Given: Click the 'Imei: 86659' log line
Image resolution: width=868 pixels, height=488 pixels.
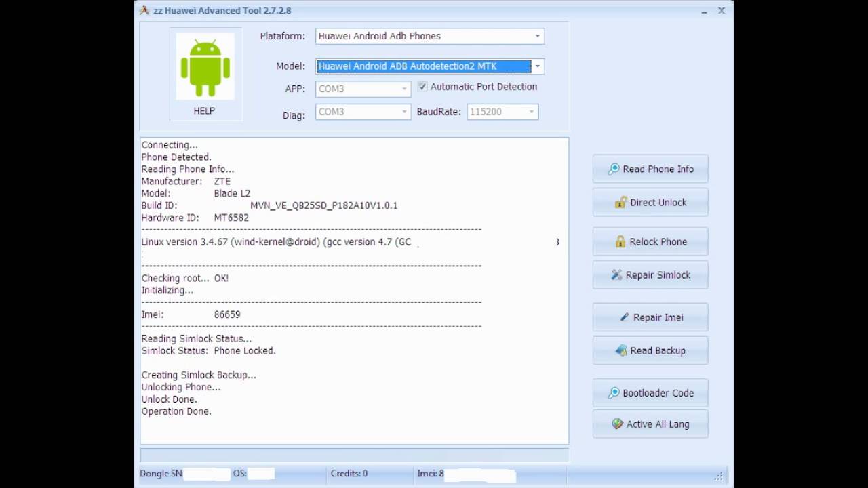Looking at the screenshot, I should (x=191, y=314).
